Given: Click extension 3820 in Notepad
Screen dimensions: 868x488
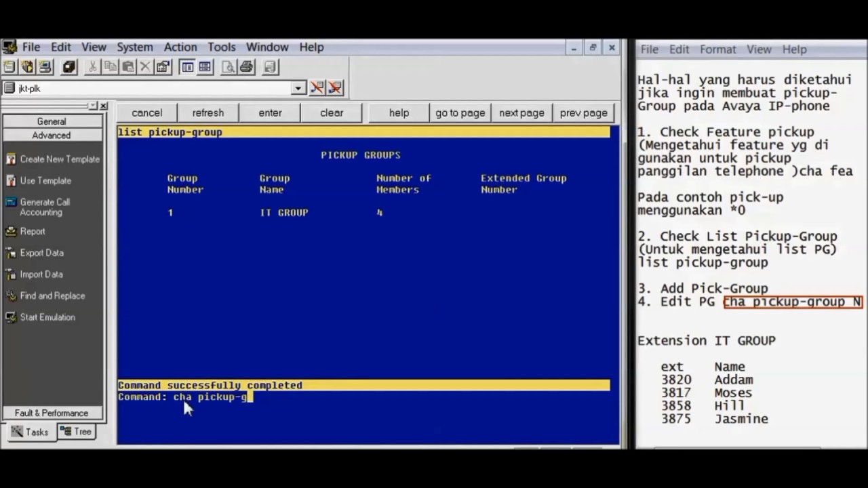Looking at the screenshot, I should pyautogui.click(x=676, y=380).
